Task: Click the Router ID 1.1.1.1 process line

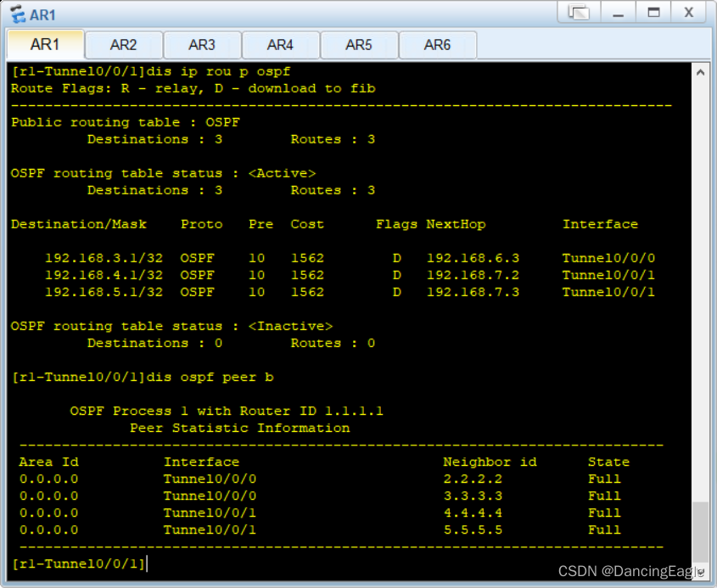Action: coord(227,411)
